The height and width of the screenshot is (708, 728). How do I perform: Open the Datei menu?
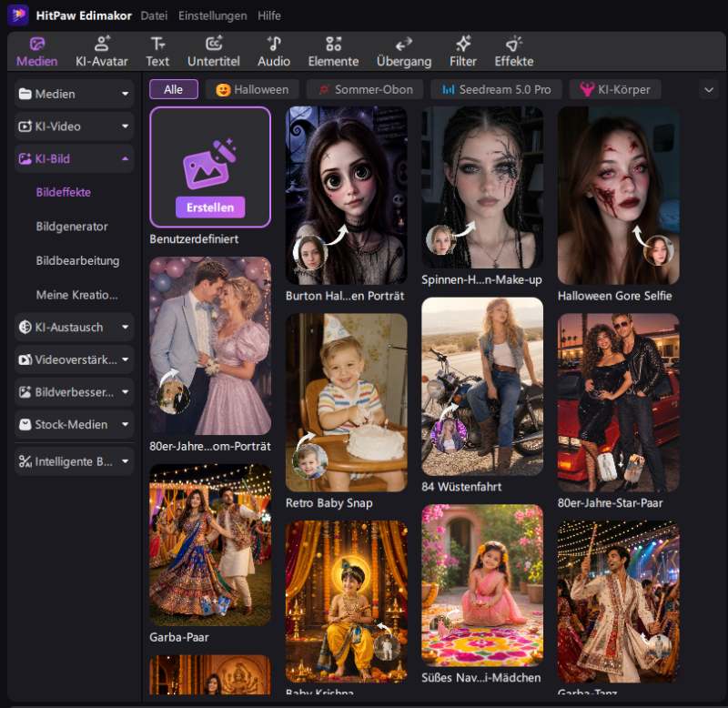(x=154, y=15)
